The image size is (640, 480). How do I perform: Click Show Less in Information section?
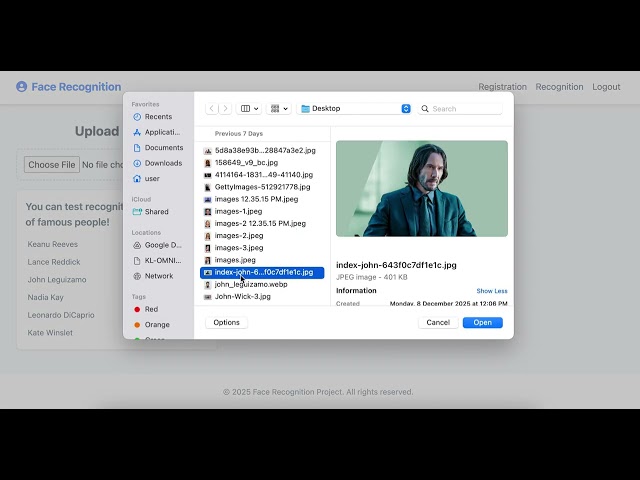tap(492, 291)
